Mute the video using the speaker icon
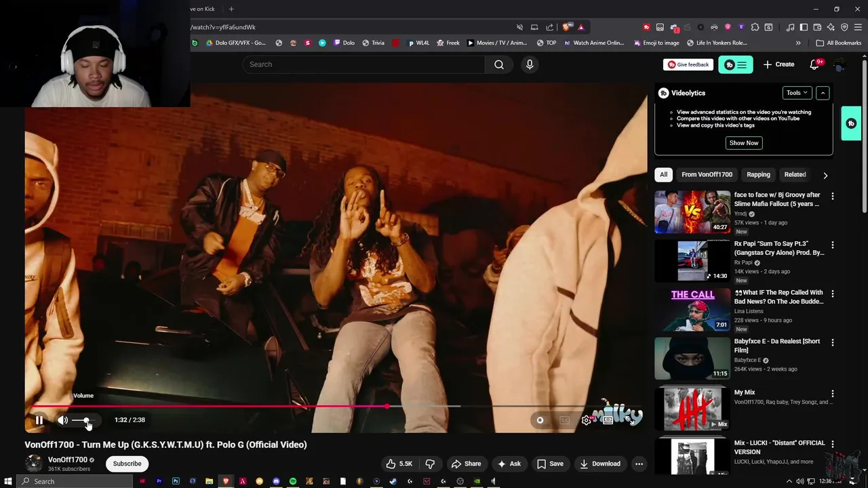 coord(62,420)
